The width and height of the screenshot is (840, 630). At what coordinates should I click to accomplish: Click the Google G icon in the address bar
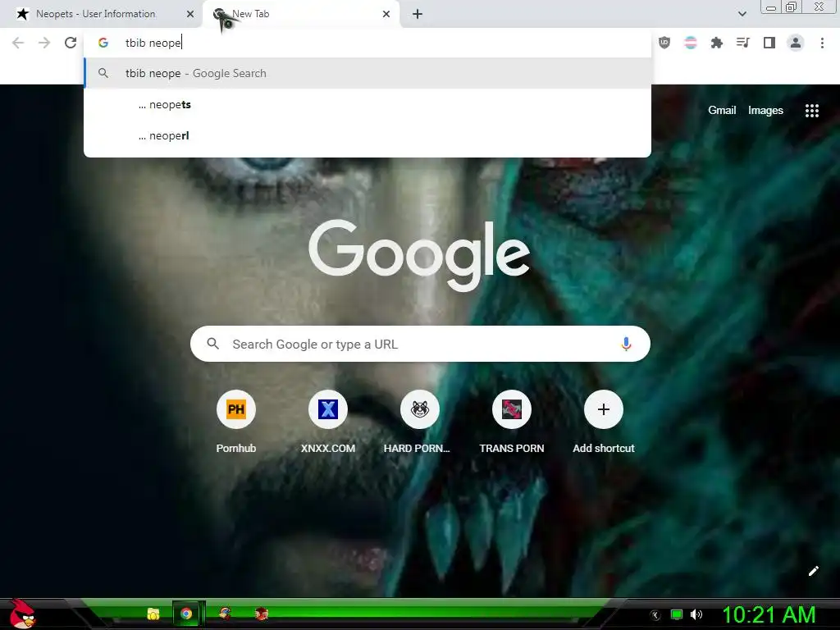(103, 43)
